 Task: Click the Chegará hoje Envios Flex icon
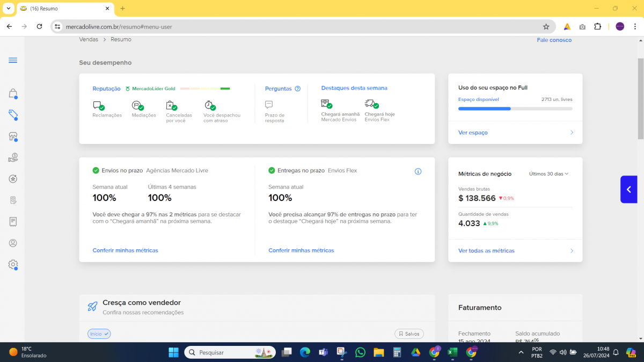pos(371,104)
